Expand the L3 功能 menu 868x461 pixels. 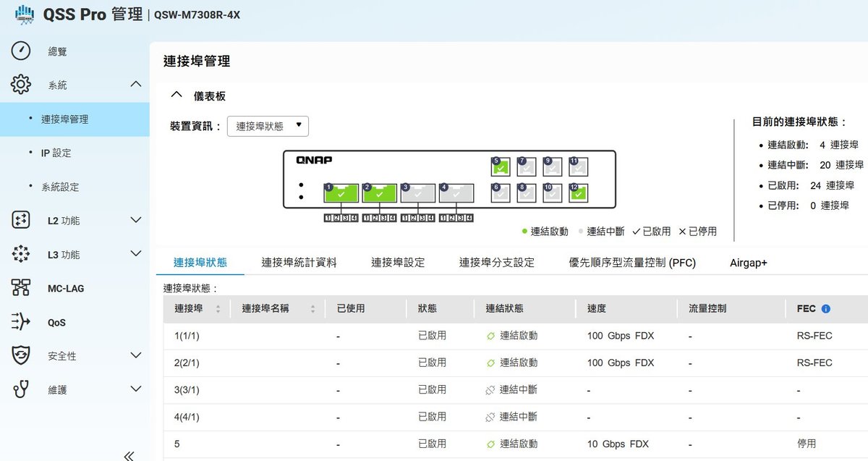(135, 254)
